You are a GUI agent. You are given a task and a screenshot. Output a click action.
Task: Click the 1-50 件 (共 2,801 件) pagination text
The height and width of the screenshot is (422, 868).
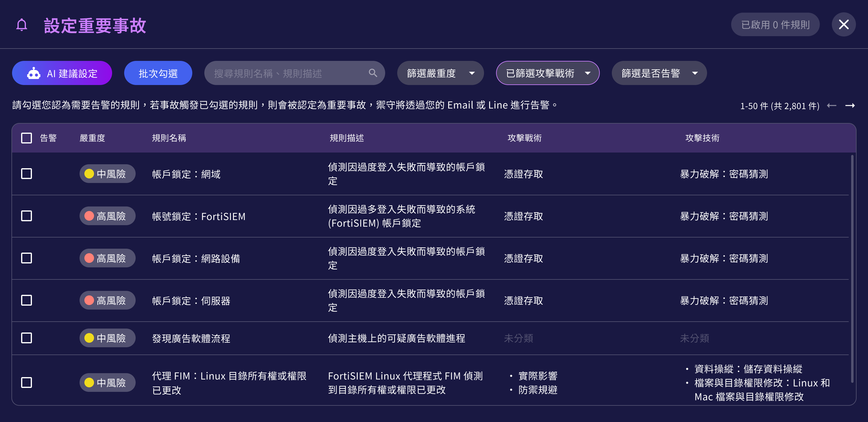pos(779,106)
